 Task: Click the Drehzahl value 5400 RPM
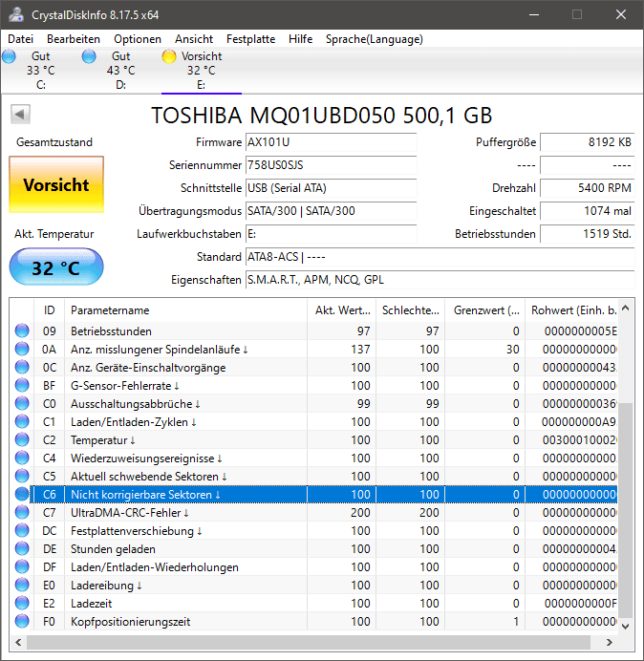pyautogui.click(x=587, y=188)
